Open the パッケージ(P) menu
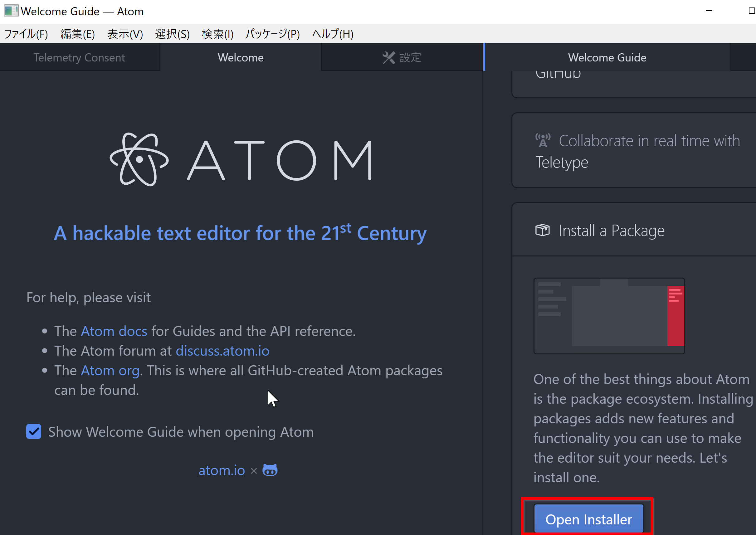 pyautogui.click(x=273, y=34)
